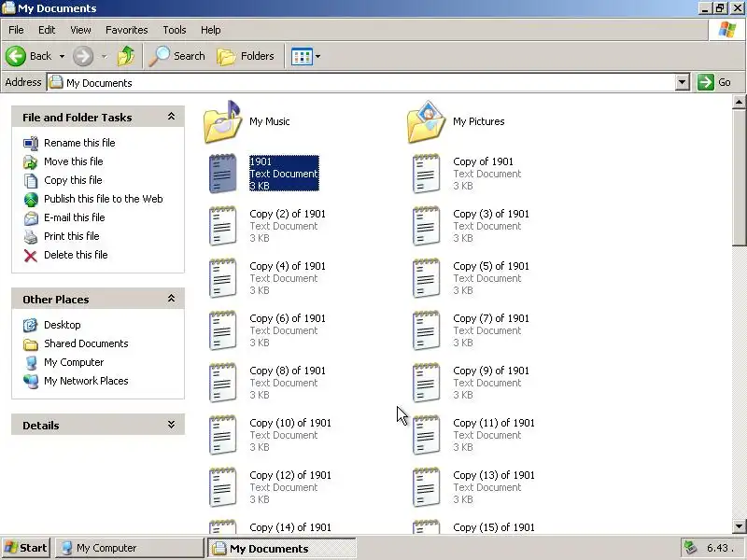Expand the Address bar dropdown
The width and height of the screenshot is (747, 560).
pos(683,82)
